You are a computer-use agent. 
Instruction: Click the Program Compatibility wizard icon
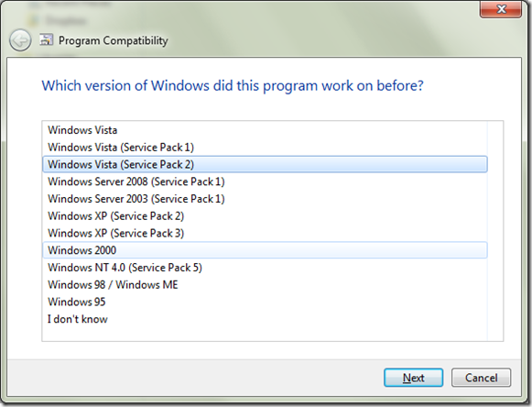[x=46, y=39]
